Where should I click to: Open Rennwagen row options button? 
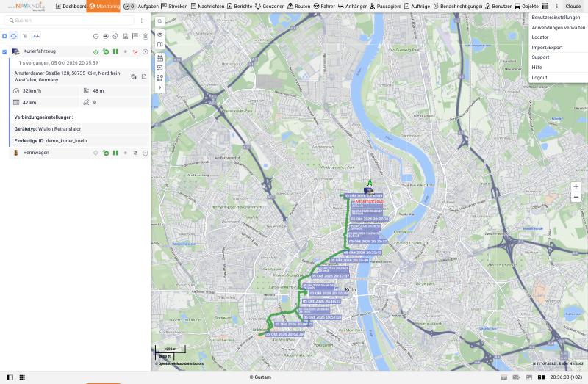tap(145, 153)
